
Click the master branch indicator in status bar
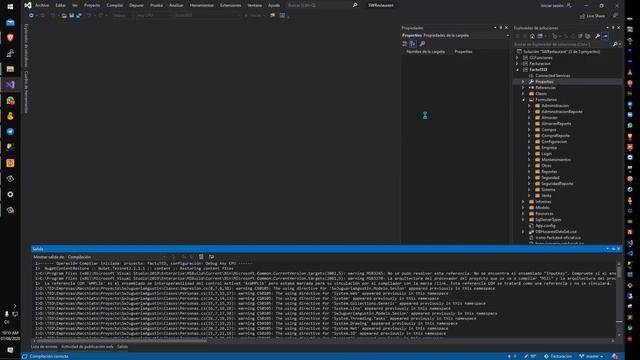(591, 356)
